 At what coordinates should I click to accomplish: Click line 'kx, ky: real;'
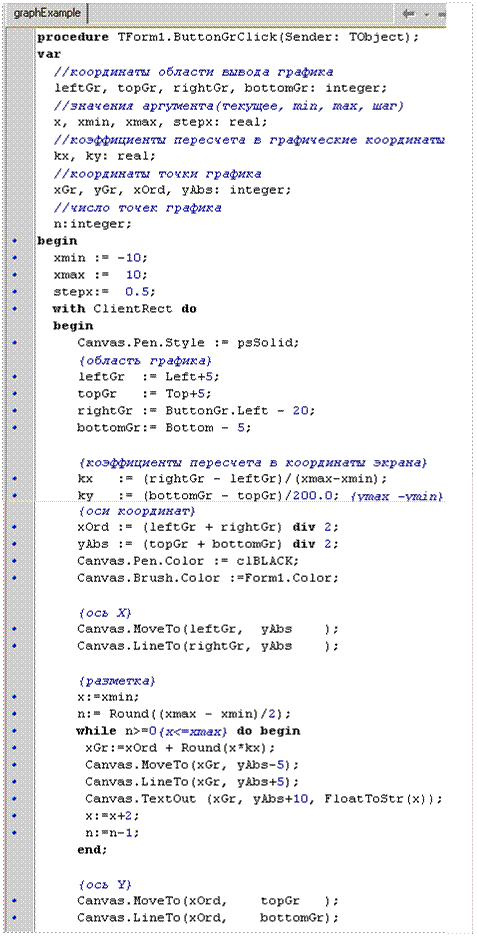pos(104,157)
